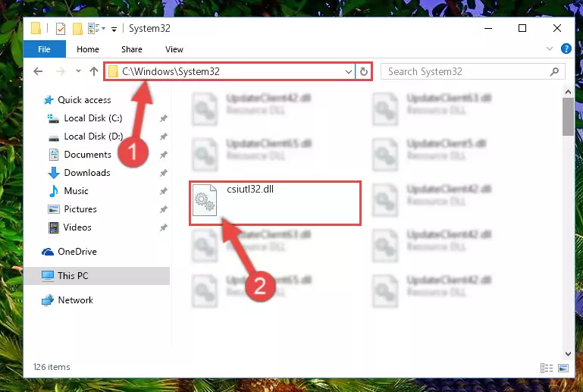Click the New folder quick access icon
Image resolution: width=583 pixels, height=392 pixels.
(77, 29)
